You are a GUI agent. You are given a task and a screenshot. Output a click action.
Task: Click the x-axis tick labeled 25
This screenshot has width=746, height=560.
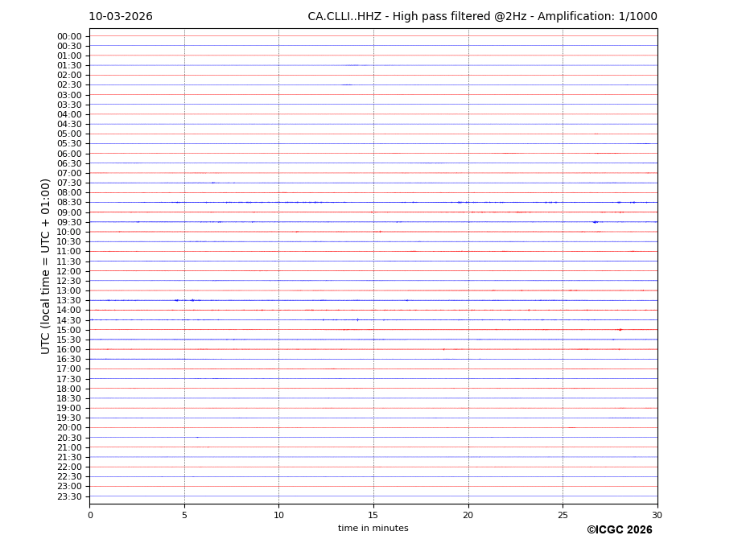click(563, 516)
